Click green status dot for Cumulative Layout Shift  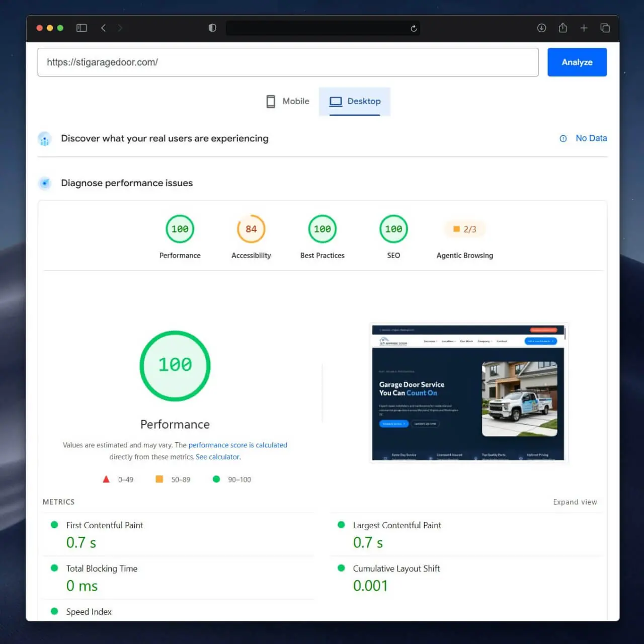341,568
